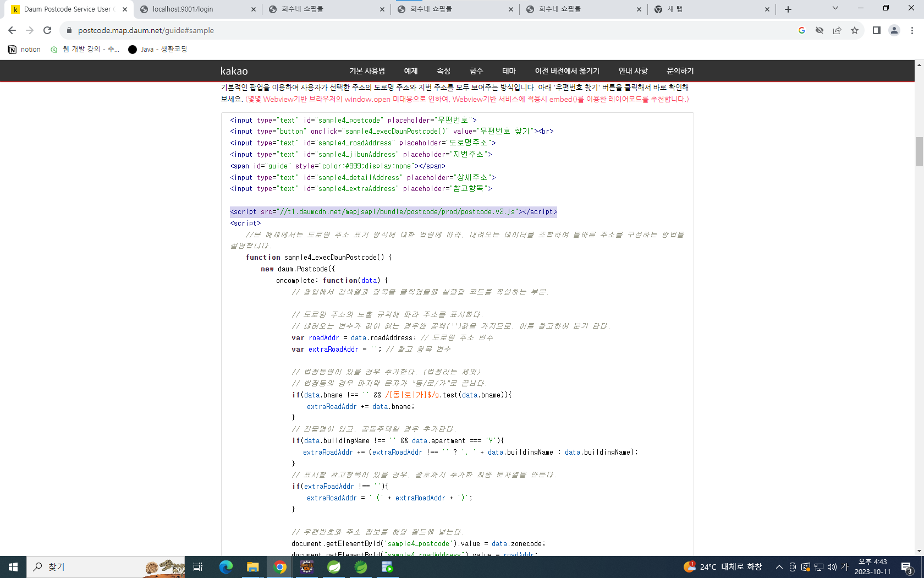Open the notification center icon
Image resolution: width=924 pixels, height=578 pixels.
908,567
